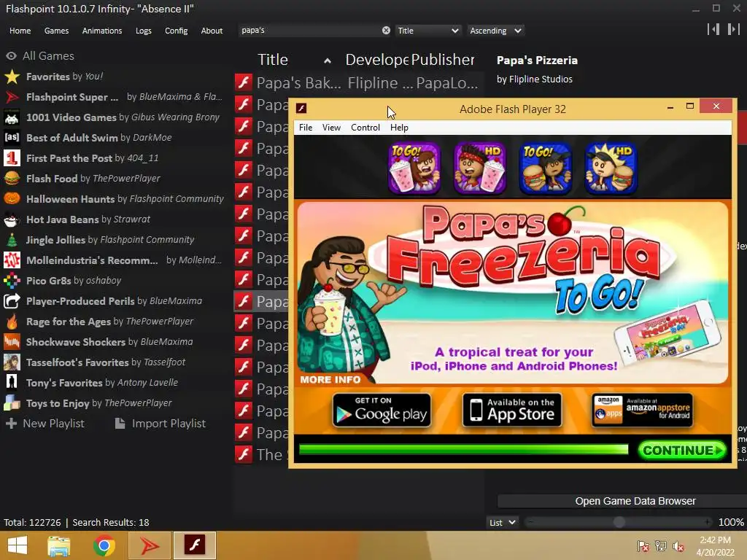Screen dimensions: 747x560
Task: Click the Title column sort arrow
Action: click(x=328, y=61)
